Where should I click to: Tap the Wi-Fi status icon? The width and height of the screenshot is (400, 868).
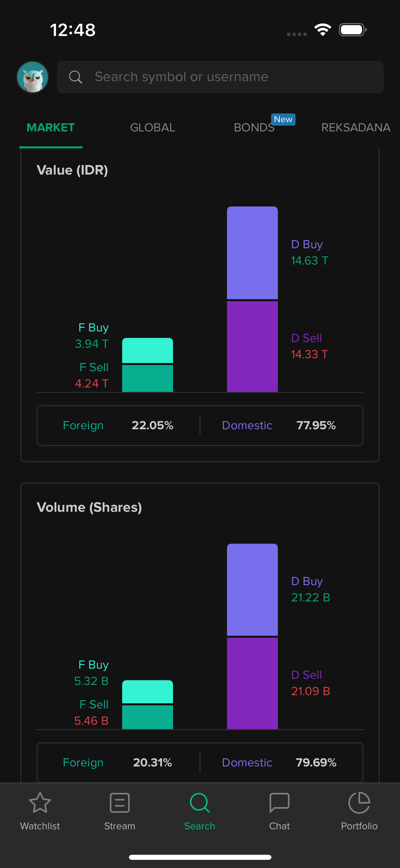coord(323,30)
